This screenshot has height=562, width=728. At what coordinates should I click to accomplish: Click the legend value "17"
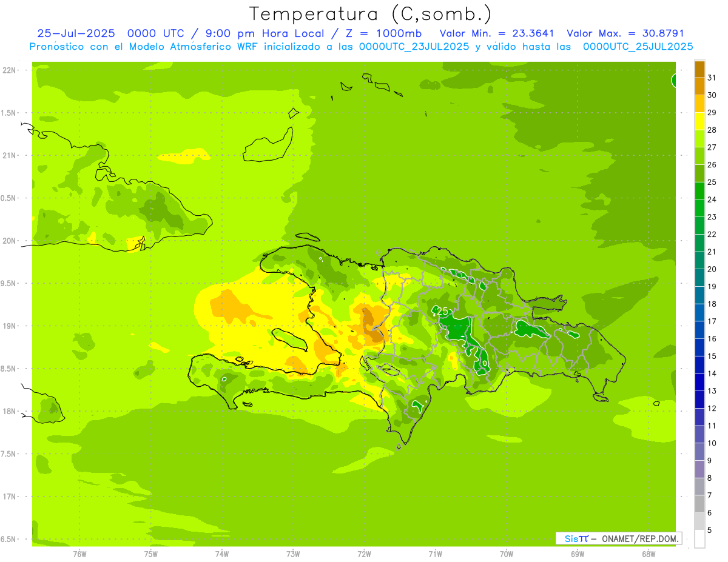[x=712, y=321]
